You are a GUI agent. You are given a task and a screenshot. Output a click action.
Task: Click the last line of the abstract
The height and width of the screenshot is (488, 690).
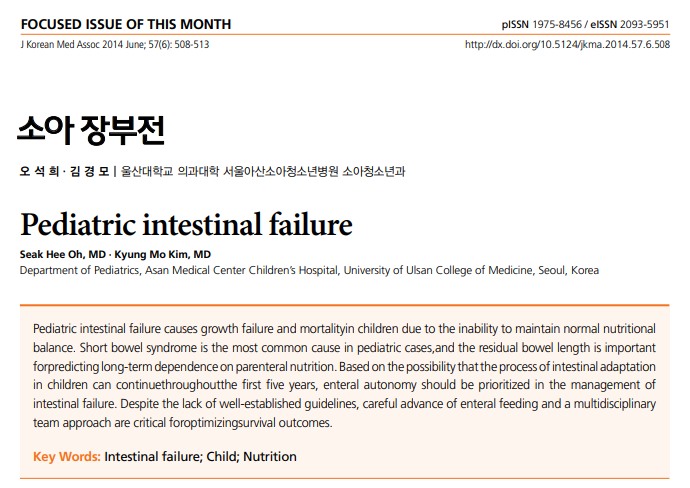tap(182, 422)
